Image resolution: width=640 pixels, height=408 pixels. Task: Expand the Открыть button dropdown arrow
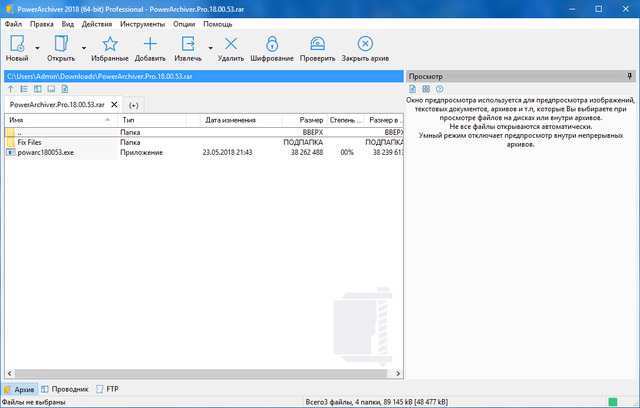click(x=83, y=47)
